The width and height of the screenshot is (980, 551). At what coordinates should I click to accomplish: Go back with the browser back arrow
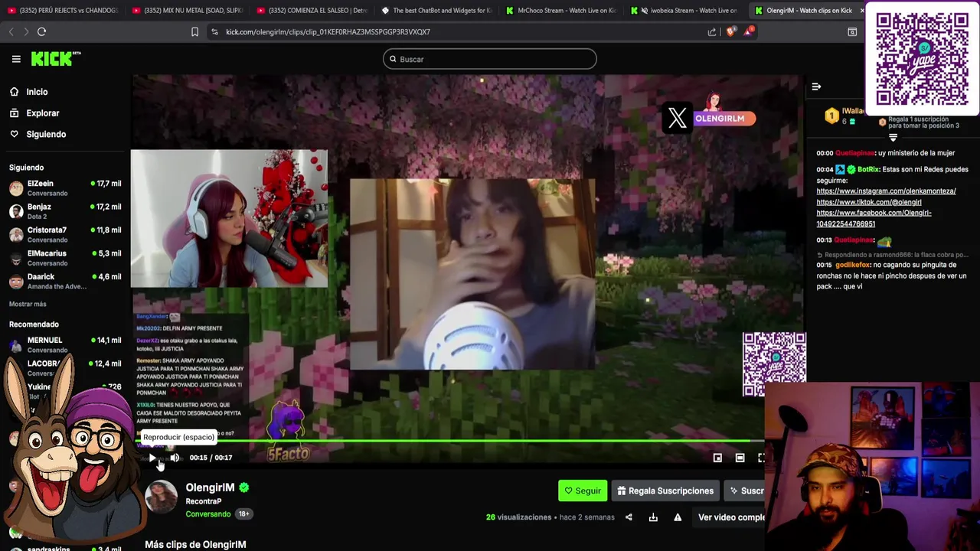tap(11, 31)
